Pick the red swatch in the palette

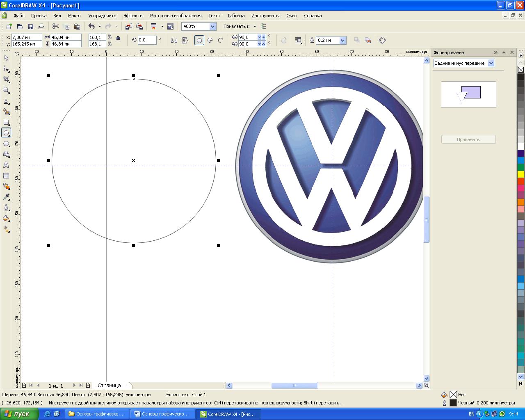(x=521, y=181)
